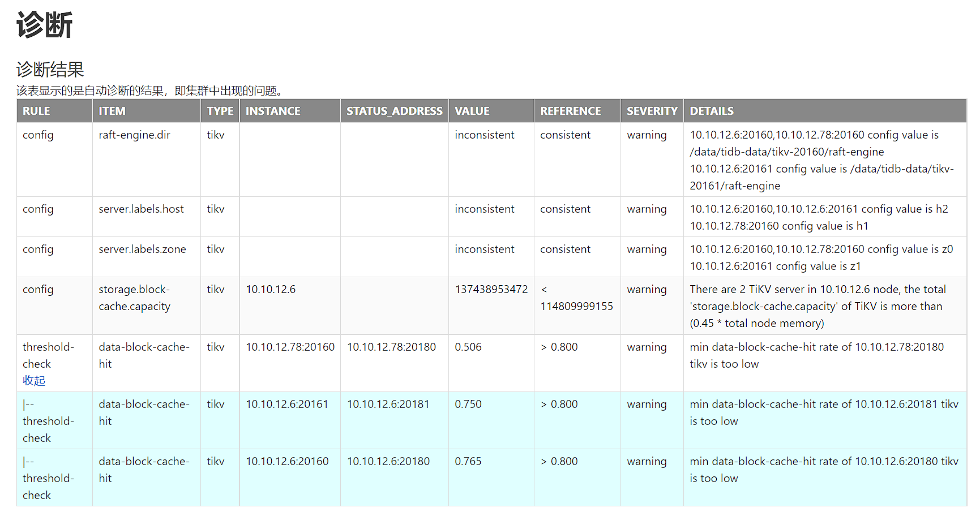Click raft-engine path details for 10.10.12.6:20160
Viewport: 980px width, 512px height.
click(814, 144)
